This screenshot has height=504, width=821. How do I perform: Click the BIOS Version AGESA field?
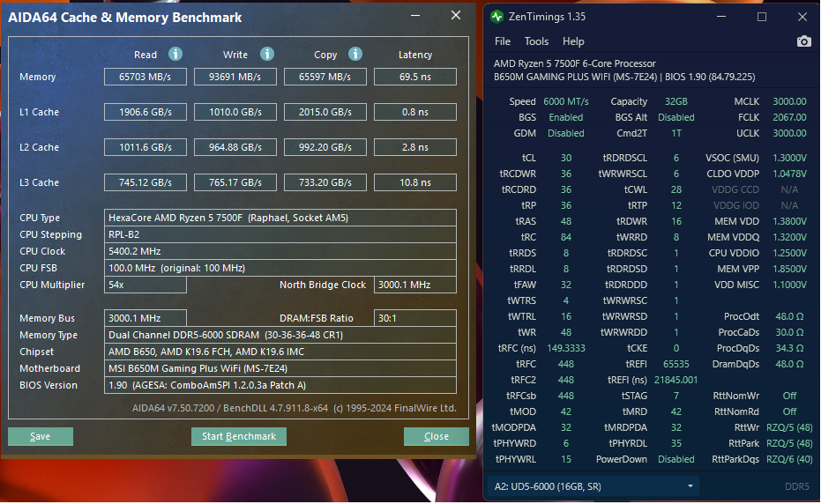pyautogui.click(x=280, y=385)
